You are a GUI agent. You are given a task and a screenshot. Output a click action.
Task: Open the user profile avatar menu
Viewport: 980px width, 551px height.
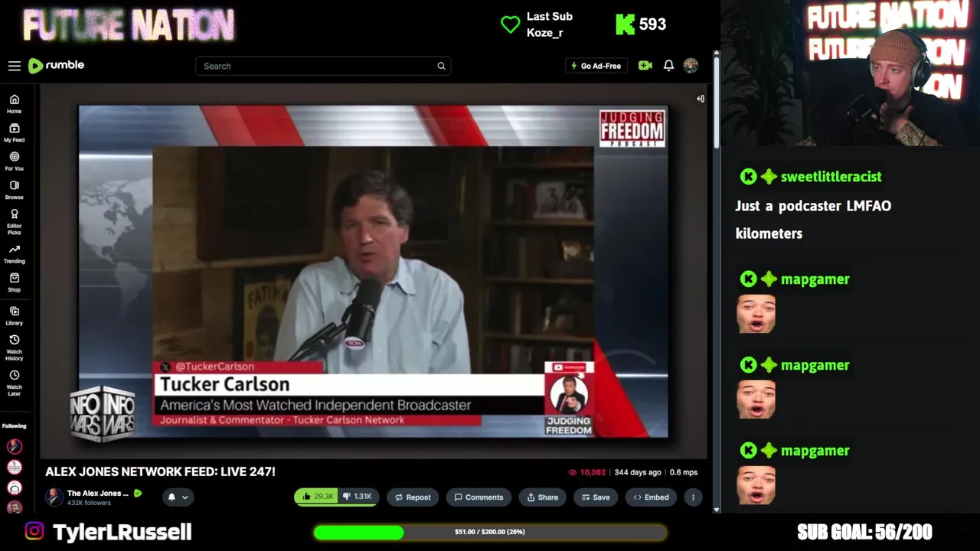[x=691, y=66]
